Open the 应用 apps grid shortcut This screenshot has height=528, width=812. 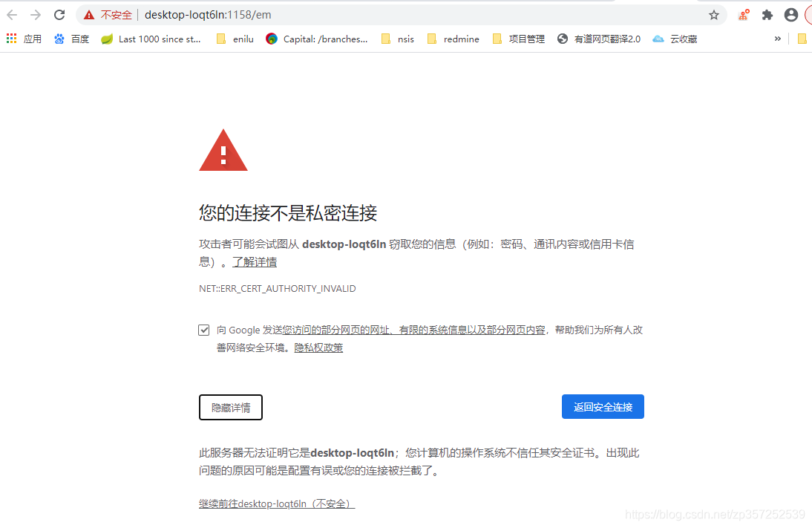pyautogui.click(x=24, y=39)
